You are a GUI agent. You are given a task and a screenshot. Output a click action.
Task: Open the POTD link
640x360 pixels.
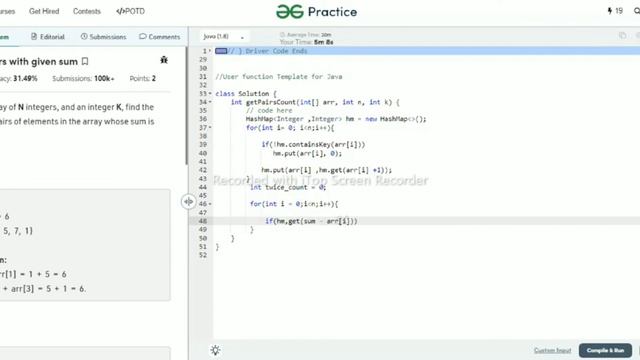tap(131, 11)
